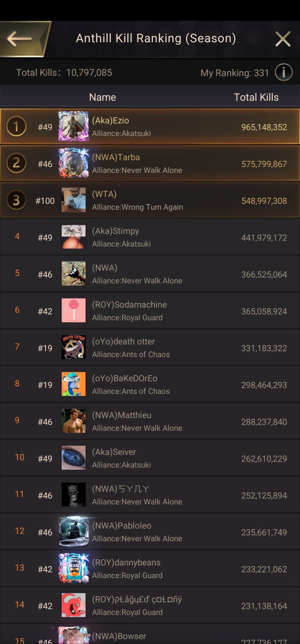Tap the lollipop avatar of (ROY)Sodamachine
Image resolution: width=300 pixels, height=644 pixels.
(74, 311)
